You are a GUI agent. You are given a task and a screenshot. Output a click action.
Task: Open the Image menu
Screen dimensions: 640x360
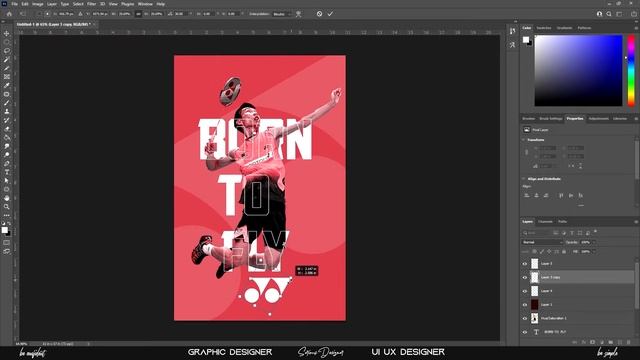pos(38,4)
